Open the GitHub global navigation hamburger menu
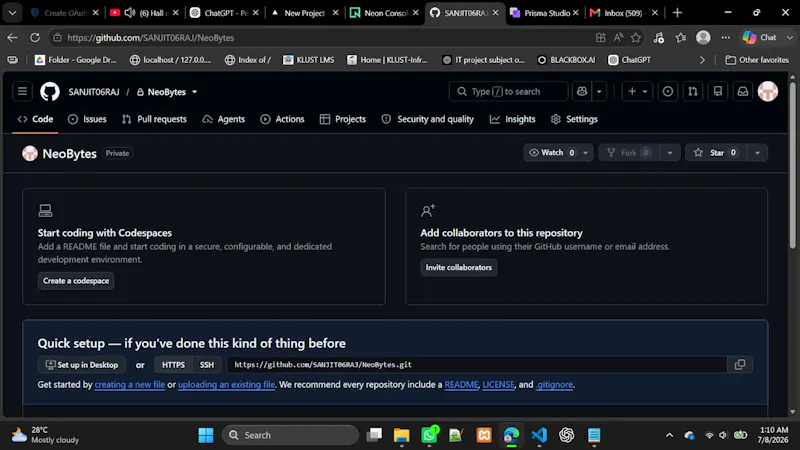The width and height of the screenshot is (800, 450). tap(22, 91)
